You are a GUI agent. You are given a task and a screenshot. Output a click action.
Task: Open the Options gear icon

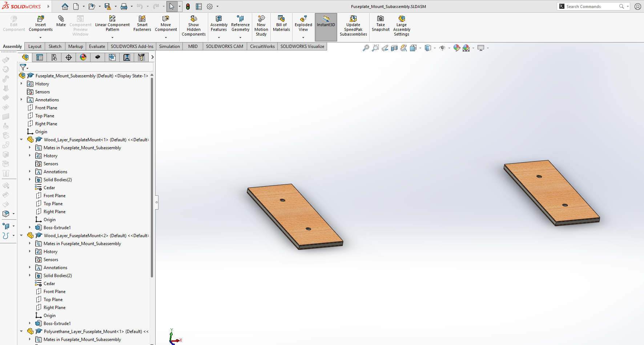pyautogui.click(x=210, y=7)
